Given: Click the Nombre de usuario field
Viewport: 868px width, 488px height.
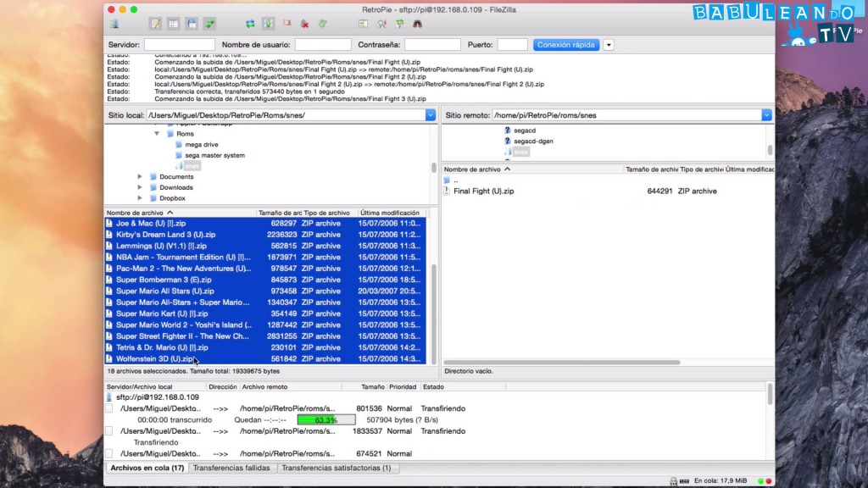Looking at the screenshot, I should tap(323, 45).
